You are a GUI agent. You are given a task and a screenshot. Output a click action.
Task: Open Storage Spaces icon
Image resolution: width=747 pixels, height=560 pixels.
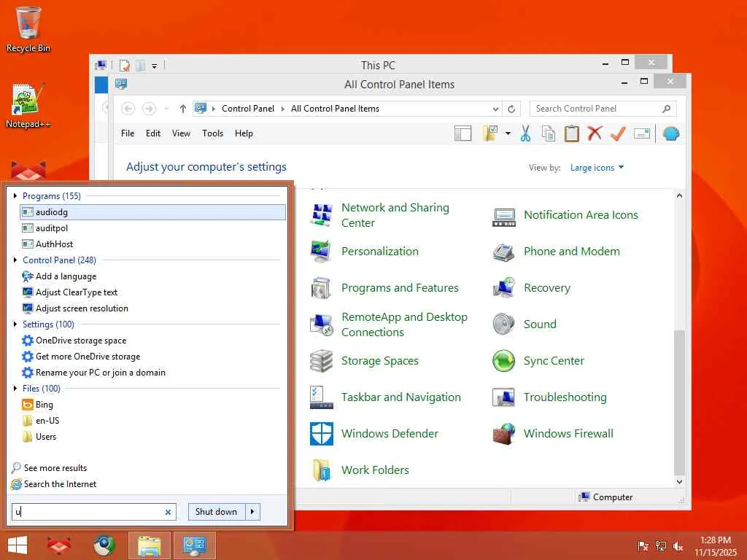tap(321, 360)
